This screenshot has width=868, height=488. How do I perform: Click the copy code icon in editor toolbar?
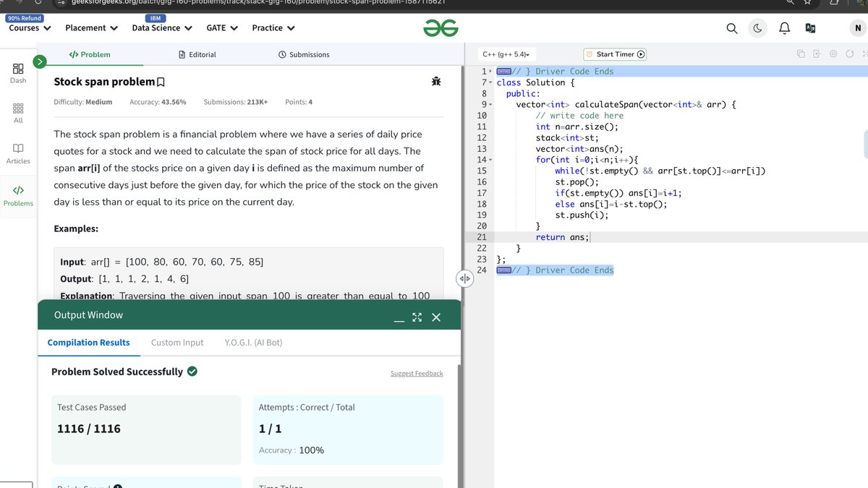click(x=801, y=54)
